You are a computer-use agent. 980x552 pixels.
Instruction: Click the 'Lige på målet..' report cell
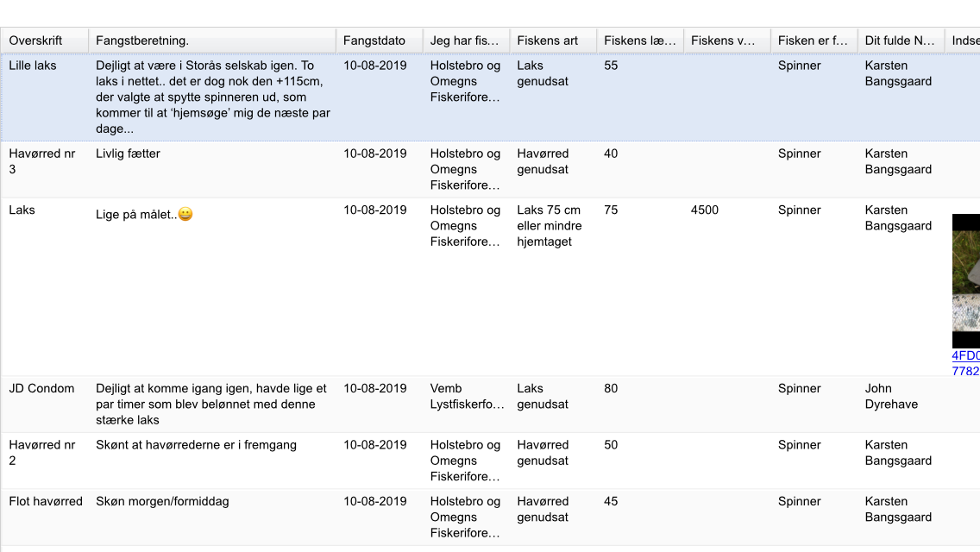coord(144,215)
